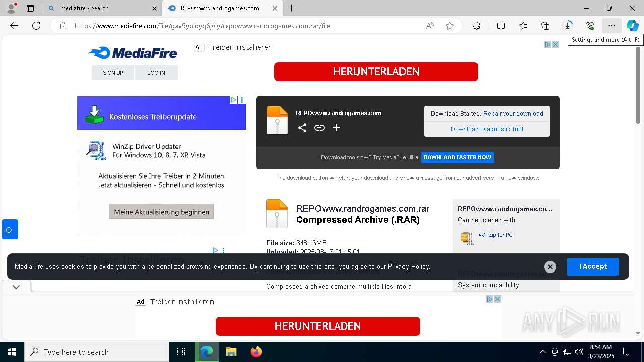Click the Share icon for the file
Viewport: 644px width, 362px height.
302,128
